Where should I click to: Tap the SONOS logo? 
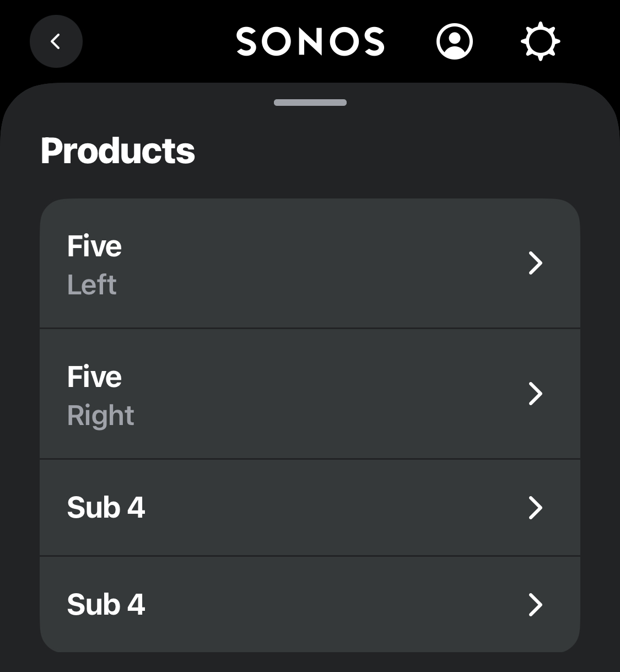pos(310,42)
